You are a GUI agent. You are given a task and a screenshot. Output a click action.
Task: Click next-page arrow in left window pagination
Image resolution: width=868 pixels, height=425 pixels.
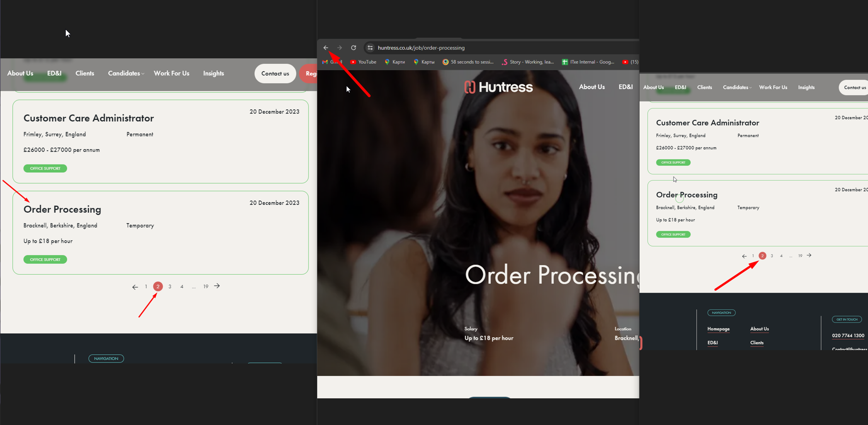point(217,286)
